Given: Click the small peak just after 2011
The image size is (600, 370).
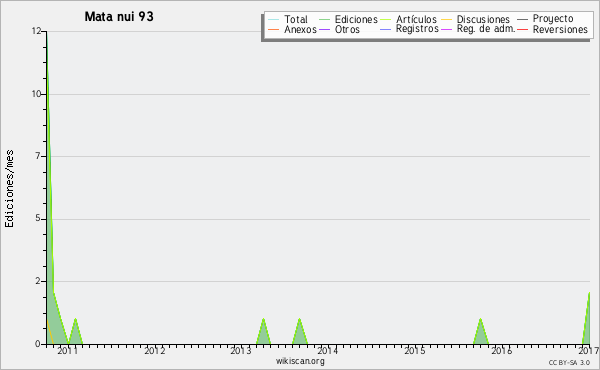Looking at the screenshot, I should (x=75, y=332).
